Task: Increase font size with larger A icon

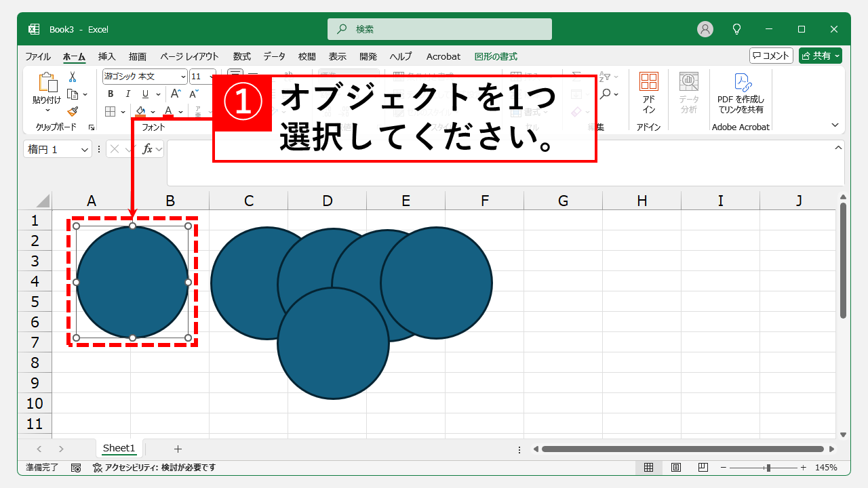Action: click(175, 94)
